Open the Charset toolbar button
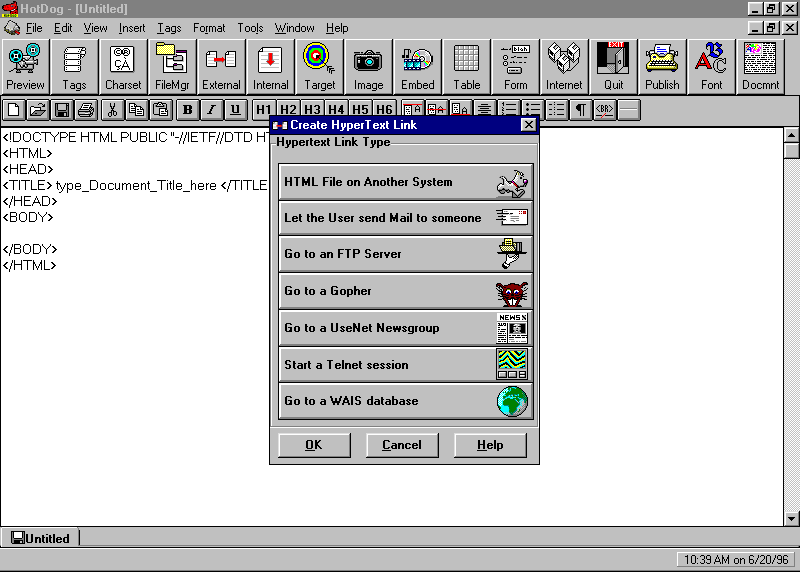This screenshot has height=572, width=800. click(123, 67)
